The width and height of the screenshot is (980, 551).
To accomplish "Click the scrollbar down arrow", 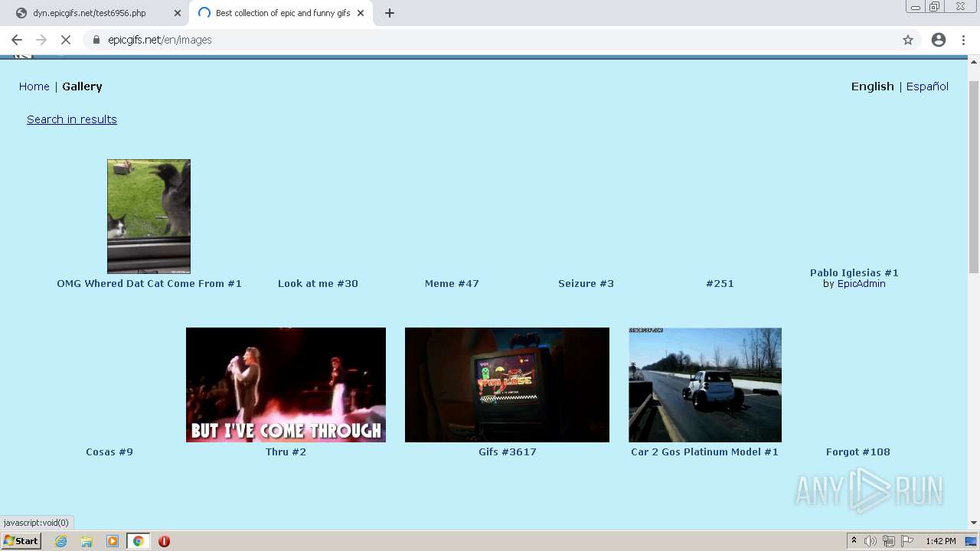I will (974, 523).
